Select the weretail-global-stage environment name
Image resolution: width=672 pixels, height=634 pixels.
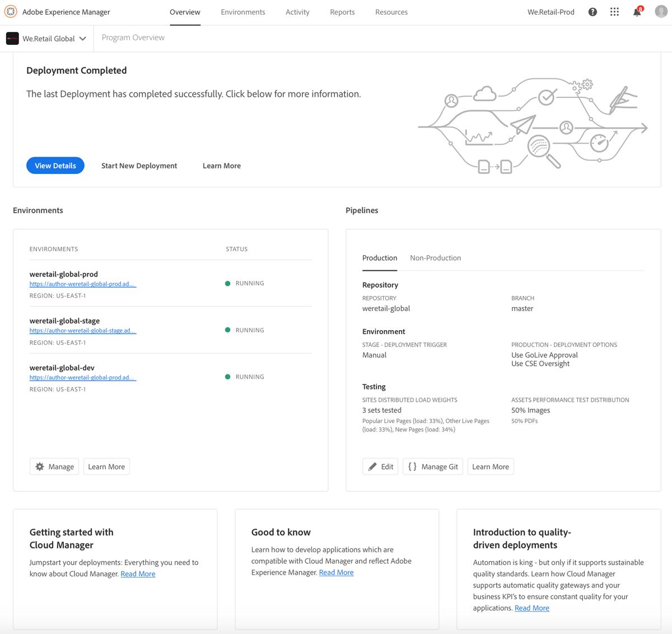pos(64,321)
